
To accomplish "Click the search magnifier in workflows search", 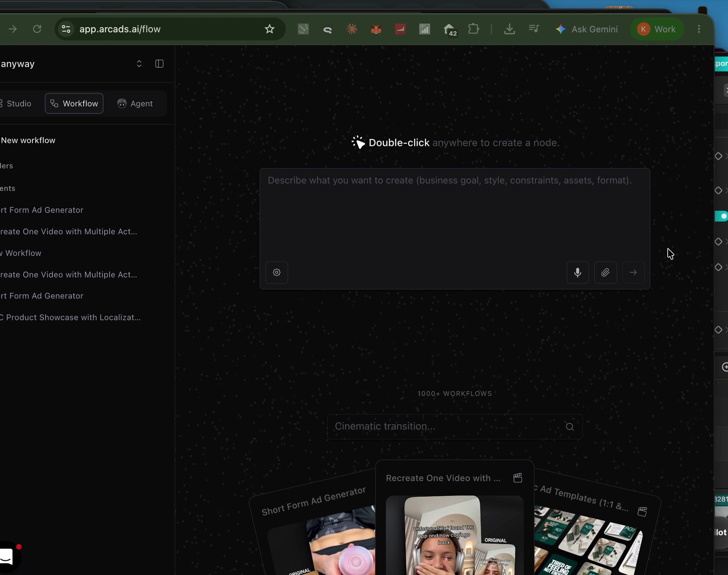I will (570, 427).
